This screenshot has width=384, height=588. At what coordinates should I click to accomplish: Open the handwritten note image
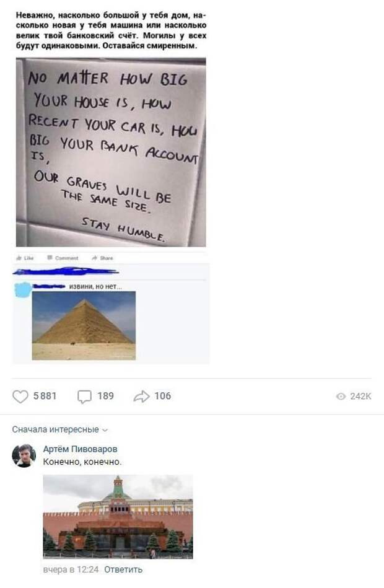(x=111, y=152)
